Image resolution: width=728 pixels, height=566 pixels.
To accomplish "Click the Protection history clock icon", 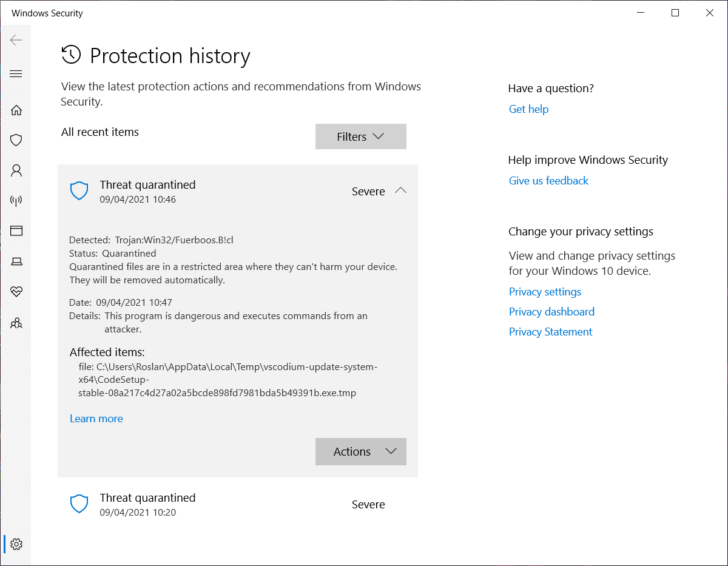I will click(71, 55).
